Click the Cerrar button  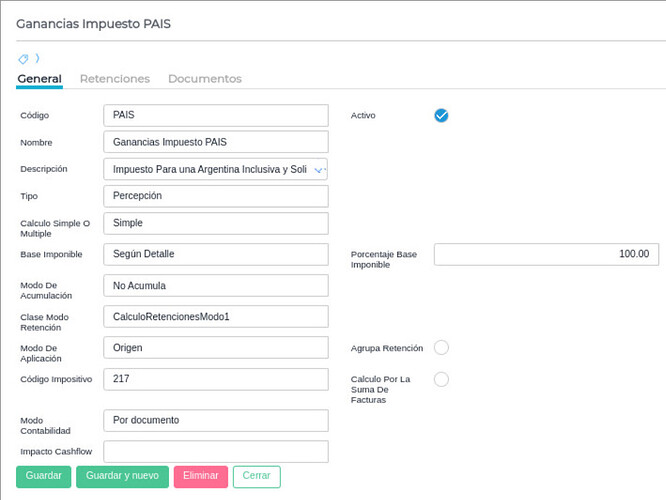point(256,476)
